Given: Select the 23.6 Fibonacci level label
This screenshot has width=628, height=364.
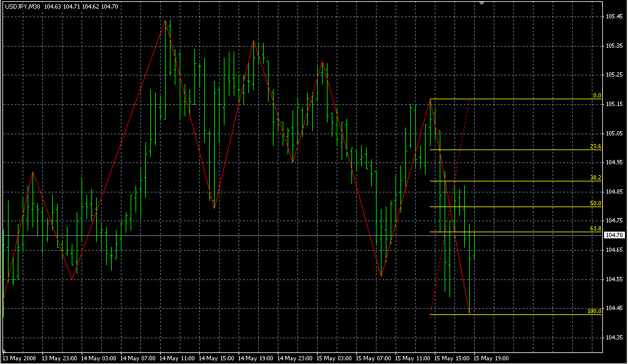Looking at the screenshot, I should [x=595, y=146].
